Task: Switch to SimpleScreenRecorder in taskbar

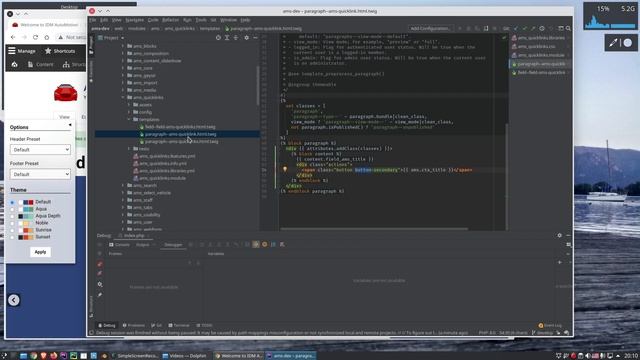Action: click(135, 356)
